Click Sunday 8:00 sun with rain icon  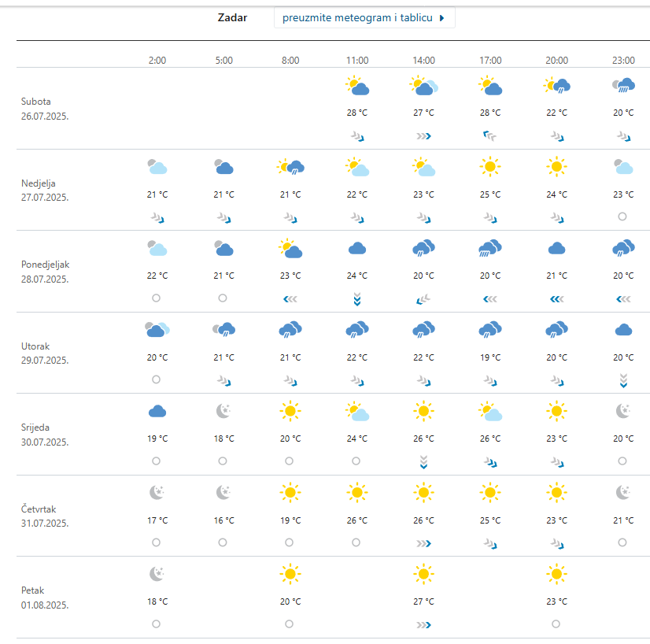tap(290, 167)
